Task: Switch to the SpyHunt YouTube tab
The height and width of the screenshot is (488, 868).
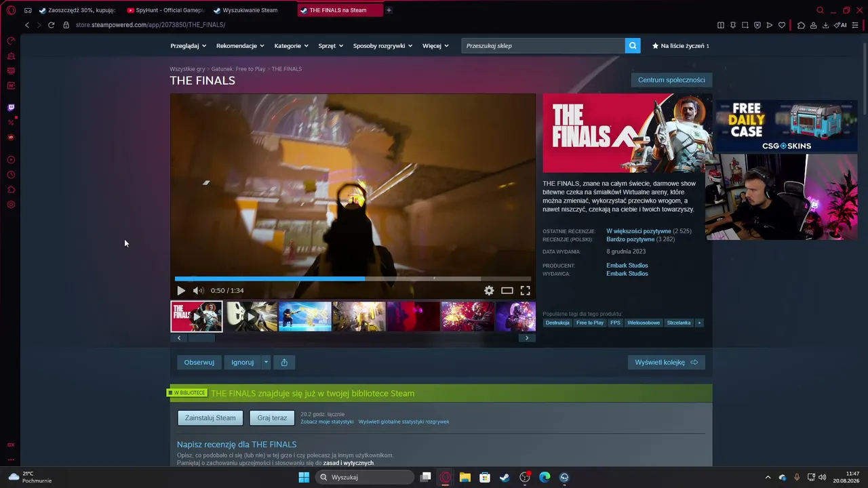Action: click(165, 10)
